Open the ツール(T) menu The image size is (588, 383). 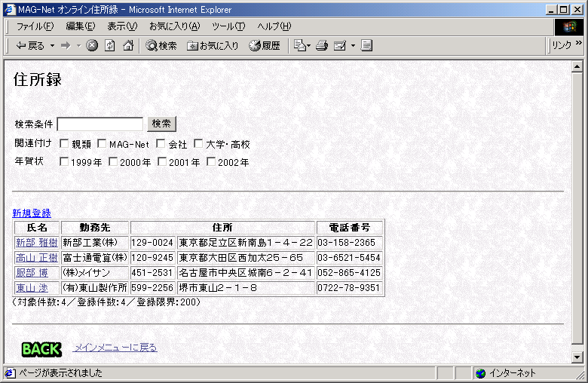(x=228, y=26)
